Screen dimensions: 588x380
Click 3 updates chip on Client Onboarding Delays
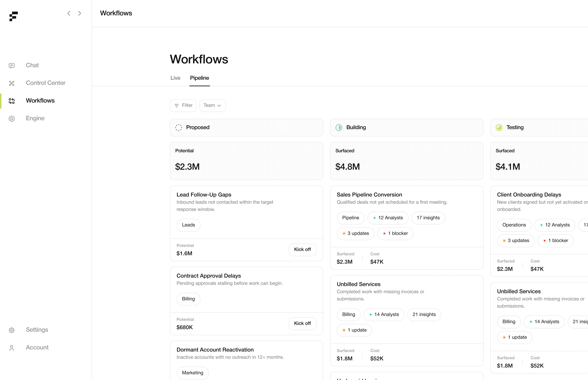tap(516, 241)
